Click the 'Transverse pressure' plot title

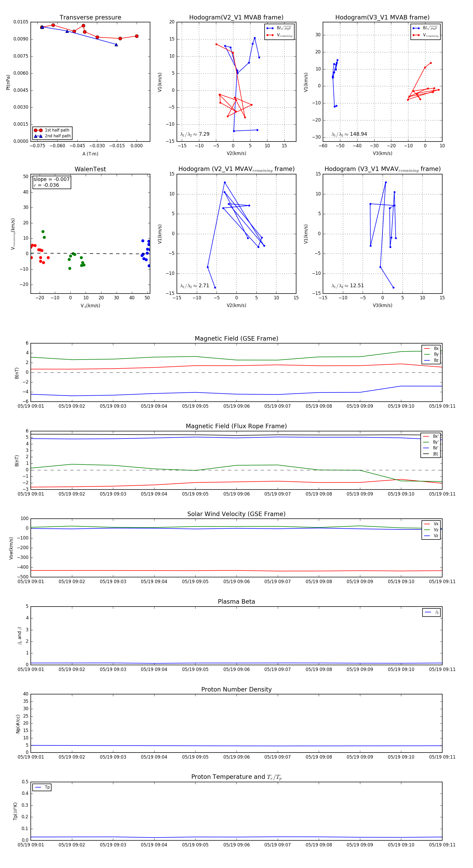[90, 18]
